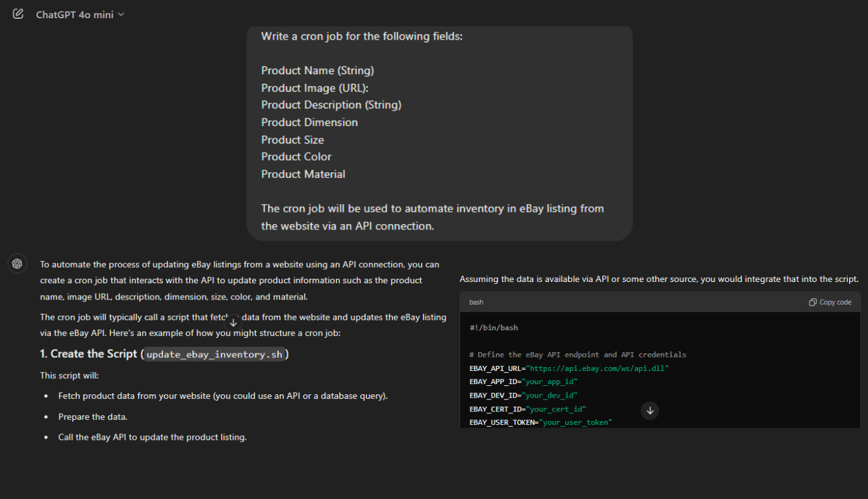
Task: Click scroll-down arrow inside the bash code block
Action: [650, 411]
